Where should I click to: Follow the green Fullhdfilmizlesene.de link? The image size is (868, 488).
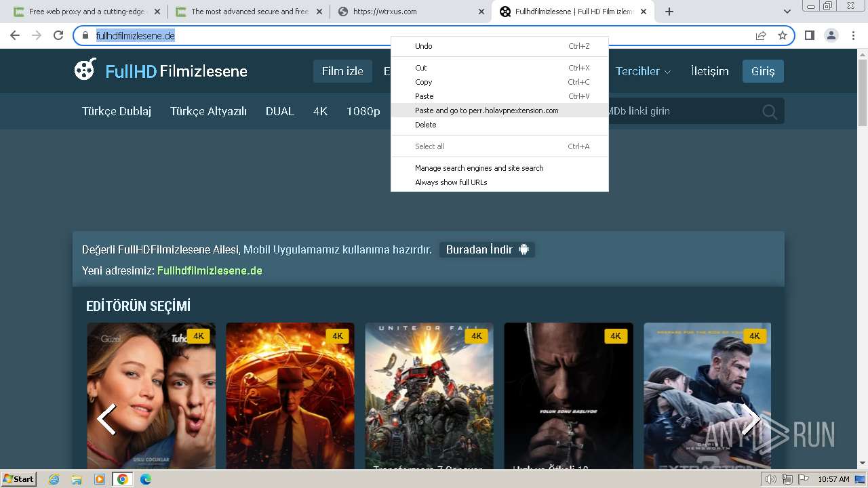(210, 270)
